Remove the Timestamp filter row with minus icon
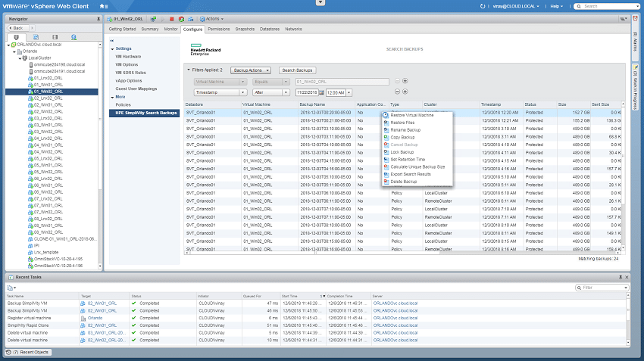Screen dimensions: 644x361 click(397, 92)
